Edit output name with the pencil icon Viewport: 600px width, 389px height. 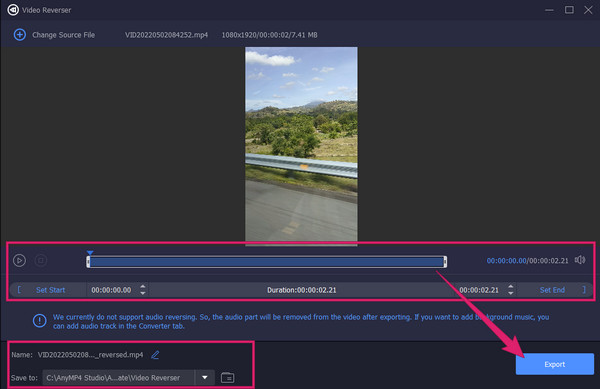coord(155,355)
